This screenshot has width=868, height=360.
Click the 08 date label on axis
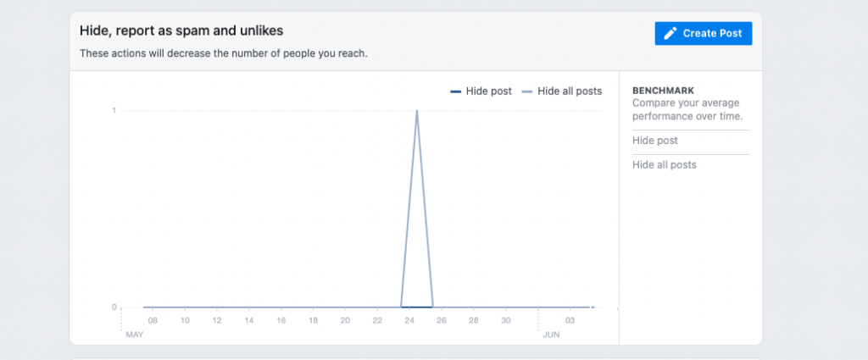coord(153,321)
